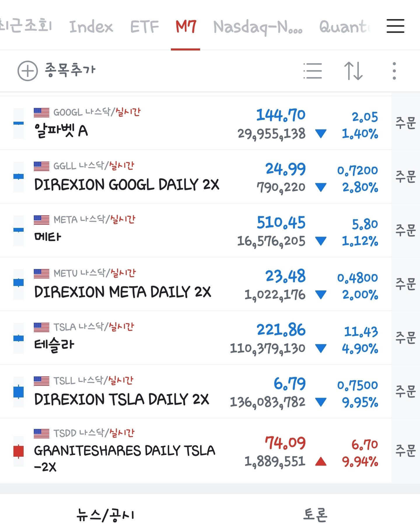The image size is (420, 532).
Task: Switch to list view layout icon
Action: [312, 71]
